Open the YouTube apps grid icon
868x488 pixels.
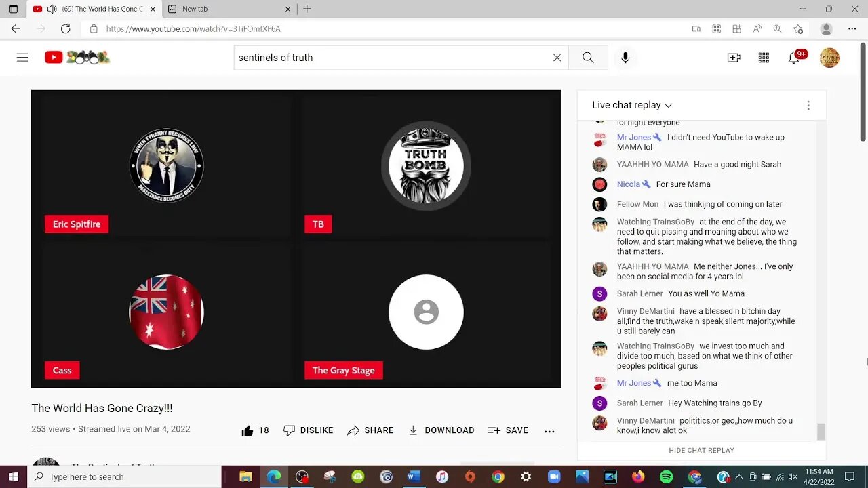click(x=764, y=58)
